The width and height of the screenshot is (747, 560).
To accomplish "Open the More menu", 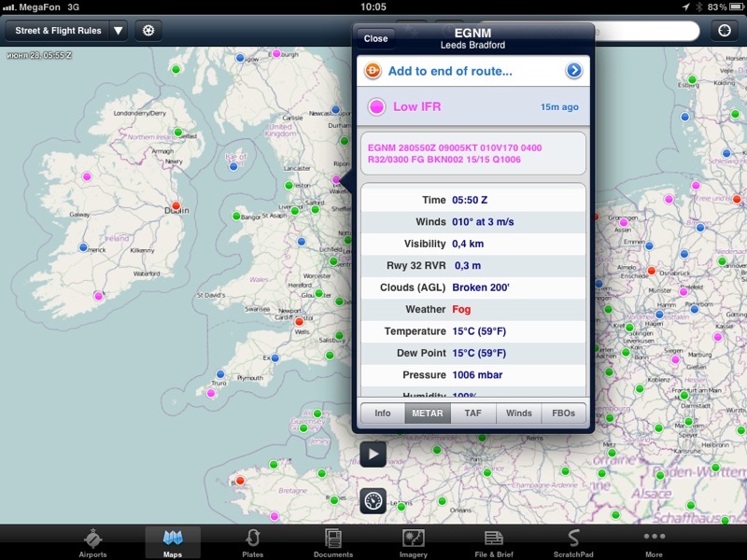I will tap(654, 542).
